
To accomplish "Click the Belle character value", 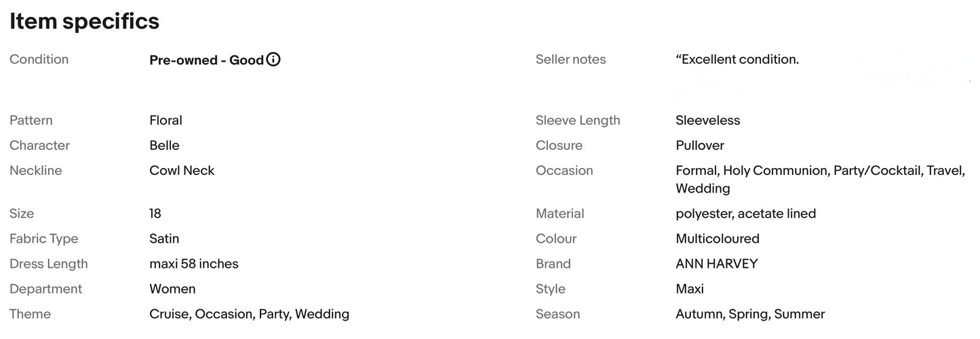I will coord(164,146).
